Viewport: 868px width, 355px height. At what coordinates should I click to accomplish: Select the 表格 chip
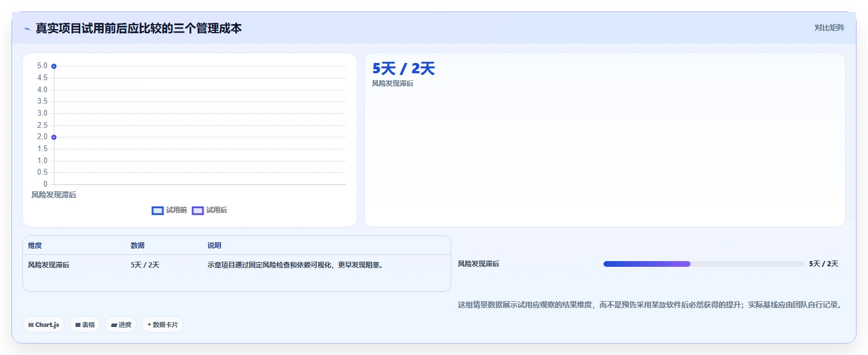[85, 325]
